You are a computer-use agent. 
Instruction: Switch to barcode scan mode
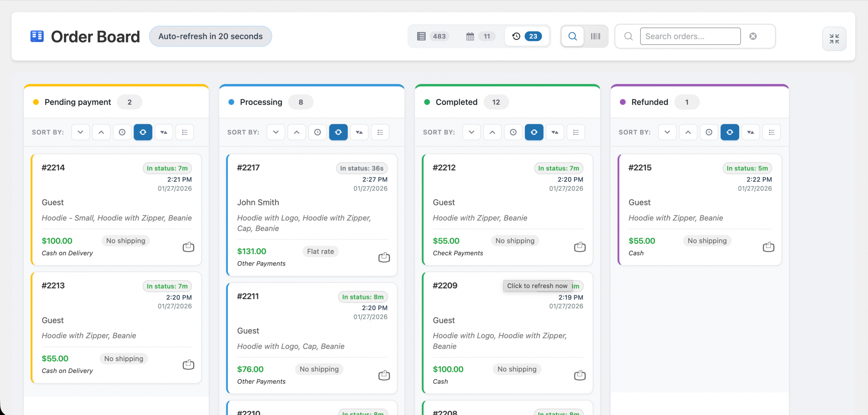tap(595, 36)
